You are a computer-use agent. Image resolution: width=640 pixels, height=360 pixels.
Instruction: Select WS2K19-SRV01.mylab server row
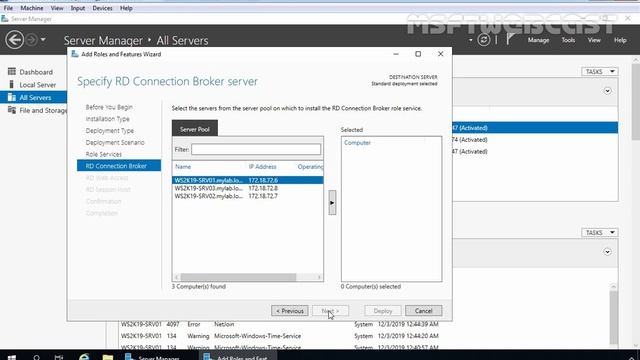click(x=247, y=180)
